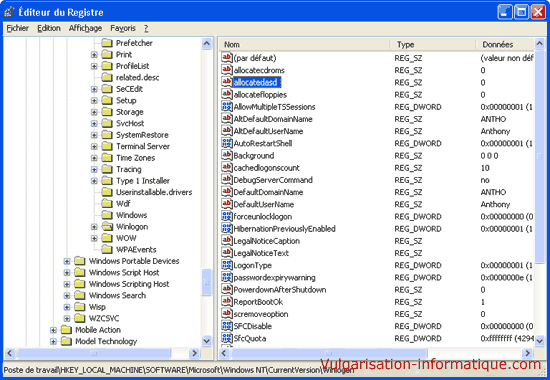Click the SfcQuota DWORD icon

pyautogui.click(x=227, y=338)
